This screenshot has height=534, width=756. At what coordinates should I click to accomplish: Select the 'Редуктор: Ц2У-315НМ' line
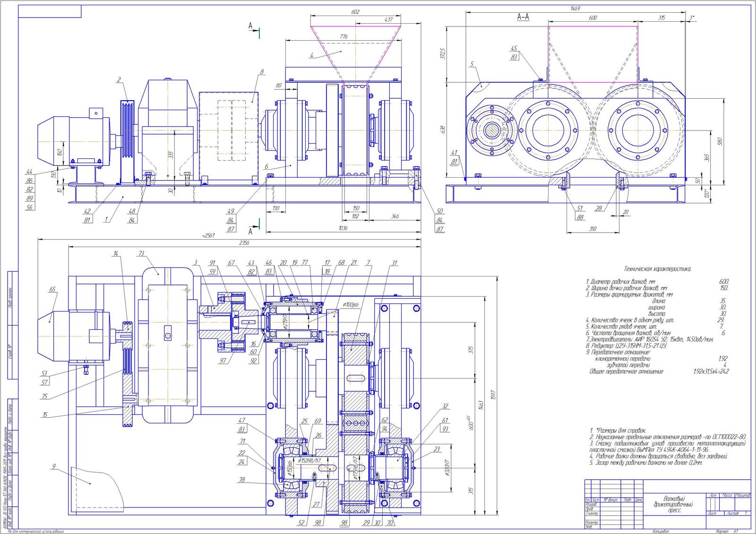(x=626, y=346)
